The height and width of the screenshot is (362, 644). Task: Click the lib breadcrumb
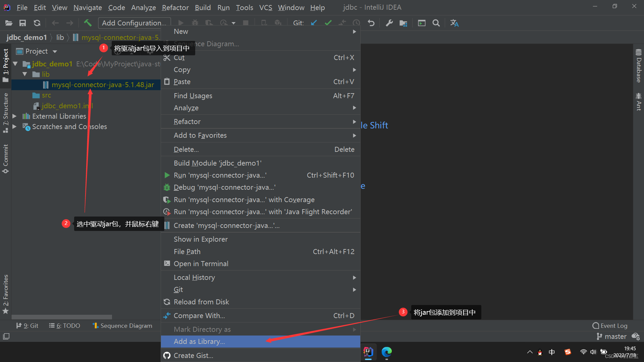point(60,37)
